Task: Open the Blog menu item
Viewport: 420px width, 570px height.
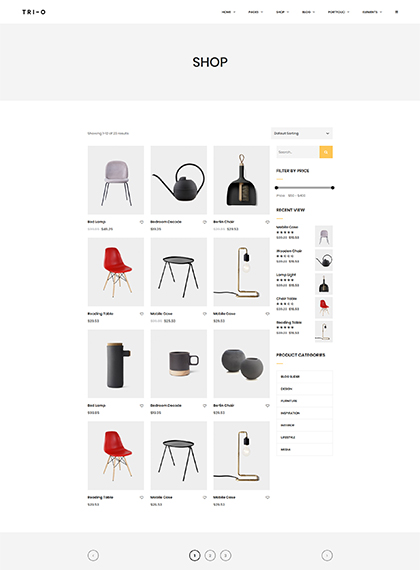Action: (x=308, y=12)
